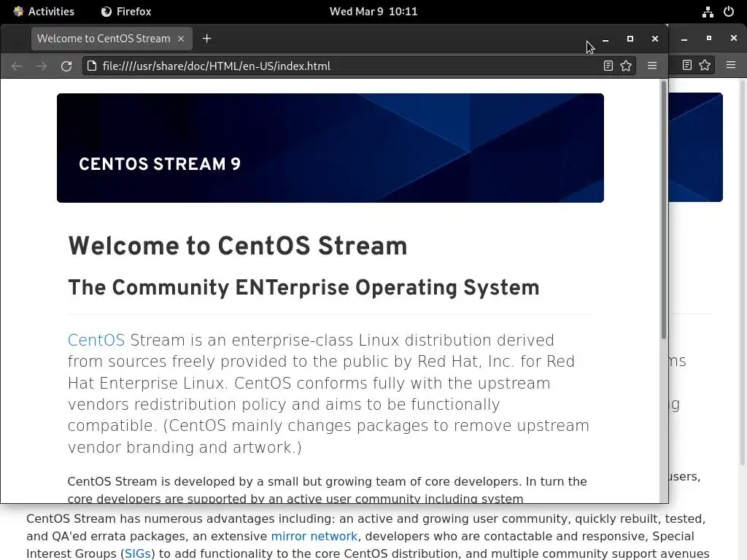Screen dimensions: 747x560
Task: Click the network icon in system tray
Action: (x=708, y=12)
